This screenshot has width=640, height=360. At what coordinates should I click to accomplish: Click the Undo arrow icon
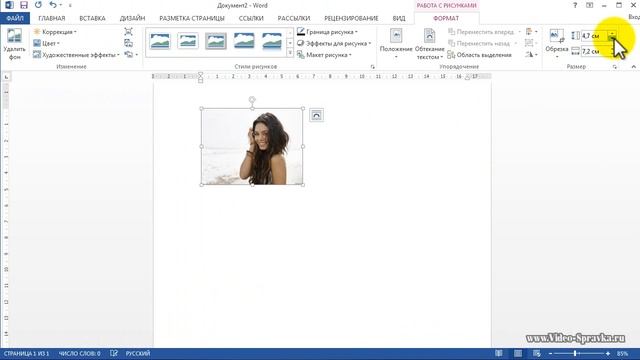click(x=53, y=5)
